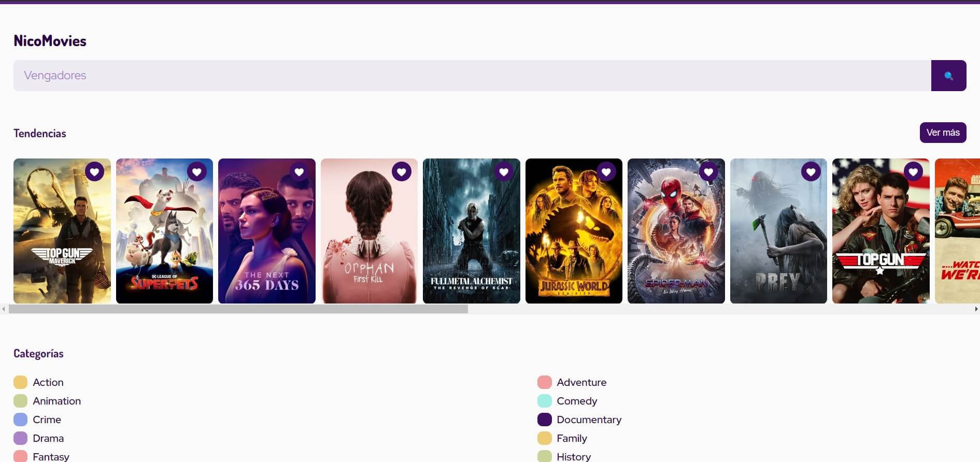Screen dimensions: 980x462
Task: Heart the Jurassic World Dominion movie
Action: tap(606, 171)
